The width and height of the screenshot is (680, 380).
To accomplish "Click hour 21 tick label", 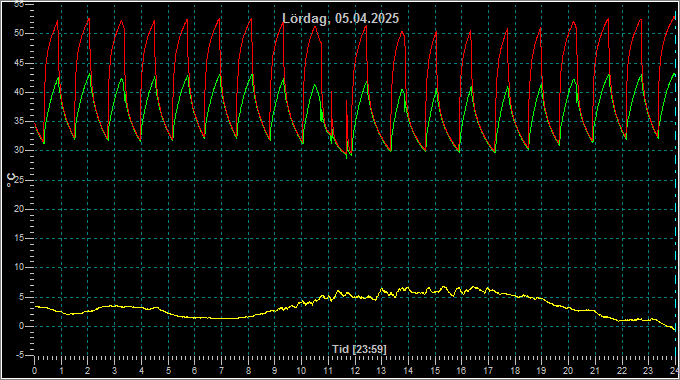I will tap(595, 371).
